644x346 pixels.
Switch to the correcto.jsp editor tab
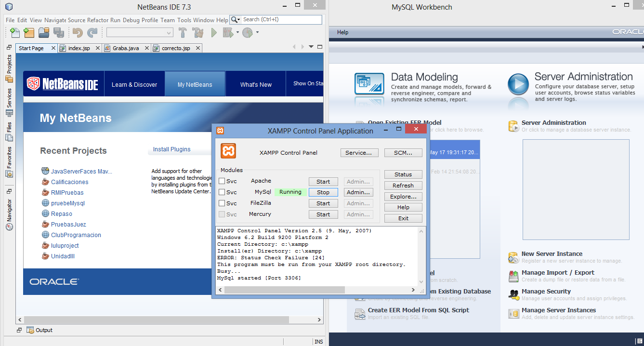[x=176, y=48]
